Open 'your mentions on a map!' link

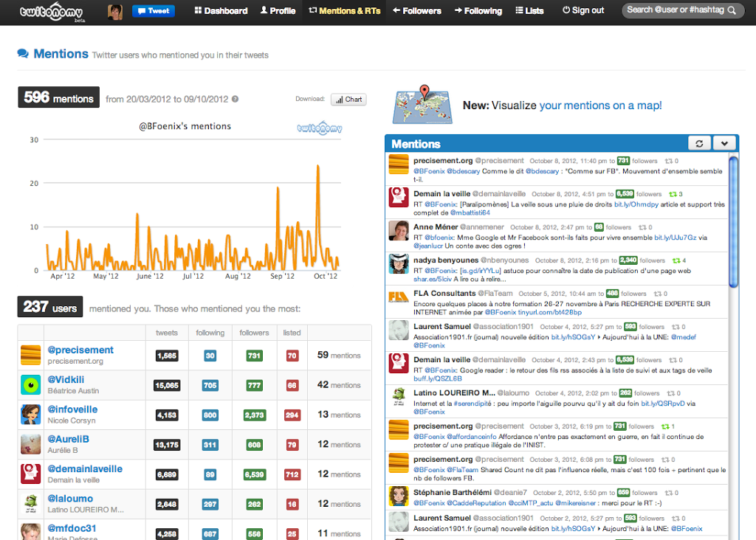click(x=600, y=105)
